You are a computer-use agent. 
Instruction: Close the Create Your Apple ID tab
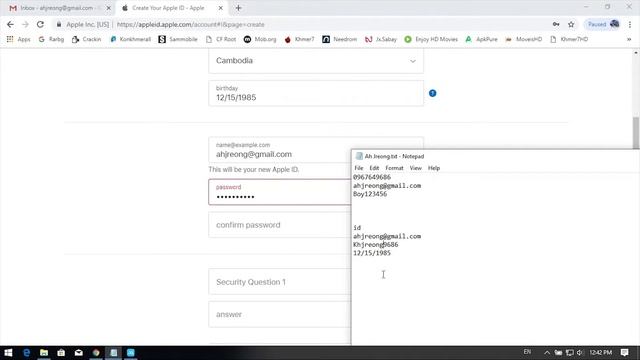pyautogui.click(x=220, y=8)
